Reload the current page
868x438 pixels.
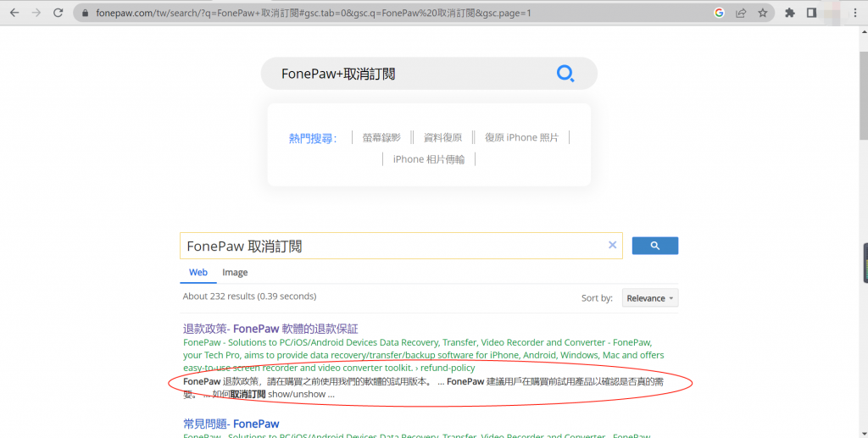click(58, 13)
